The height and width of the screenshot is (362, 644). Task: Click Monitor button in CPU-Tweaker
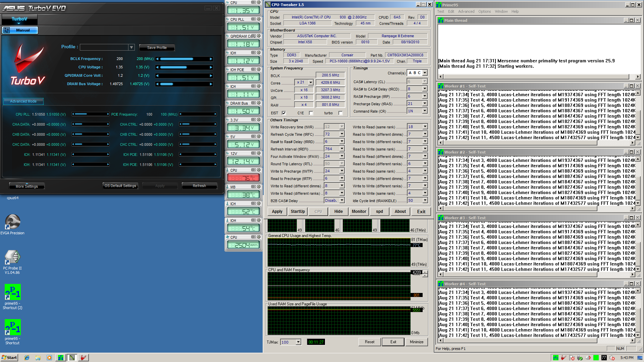pos(359,212)
